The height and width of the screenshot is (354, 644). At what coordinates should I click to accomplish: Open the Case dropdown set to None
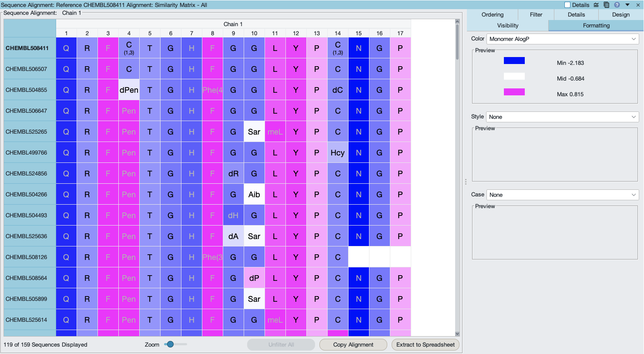point(563,195)
